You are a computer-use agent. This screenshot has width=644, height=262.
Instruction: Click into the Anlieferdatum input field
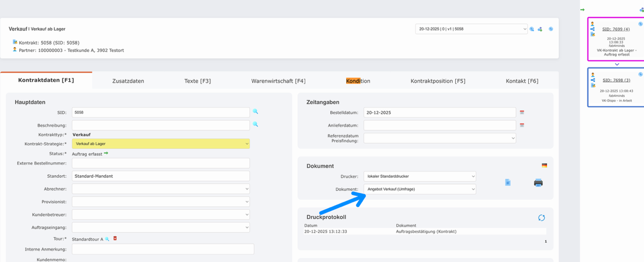click(440, 125)
